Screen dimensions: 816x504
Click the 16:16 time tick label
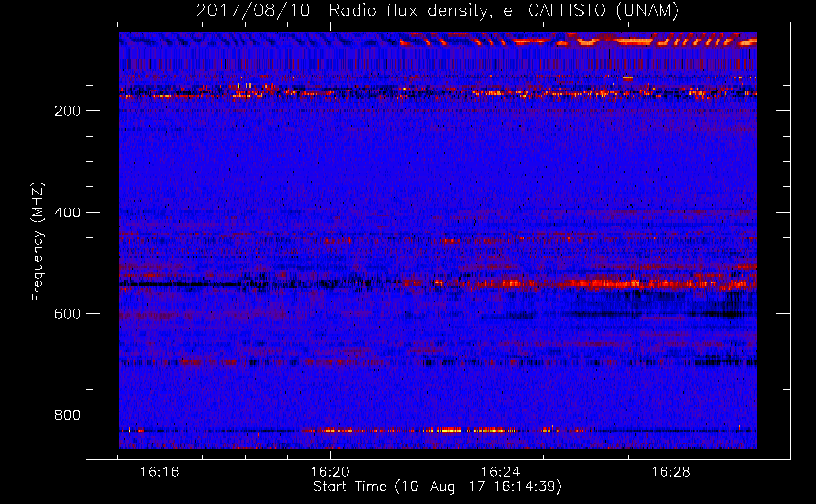click(x=160, y=472)
